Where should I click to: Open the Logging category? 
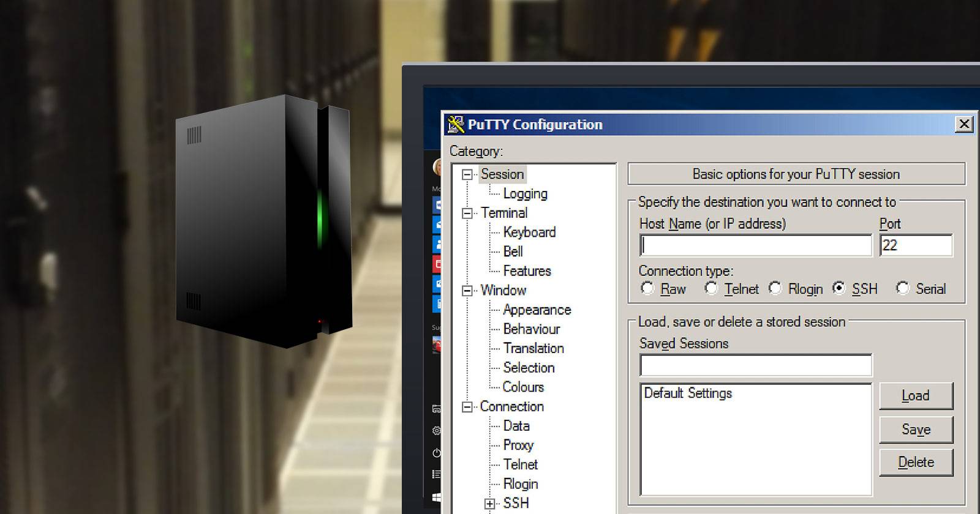click(x=526, y=193)
